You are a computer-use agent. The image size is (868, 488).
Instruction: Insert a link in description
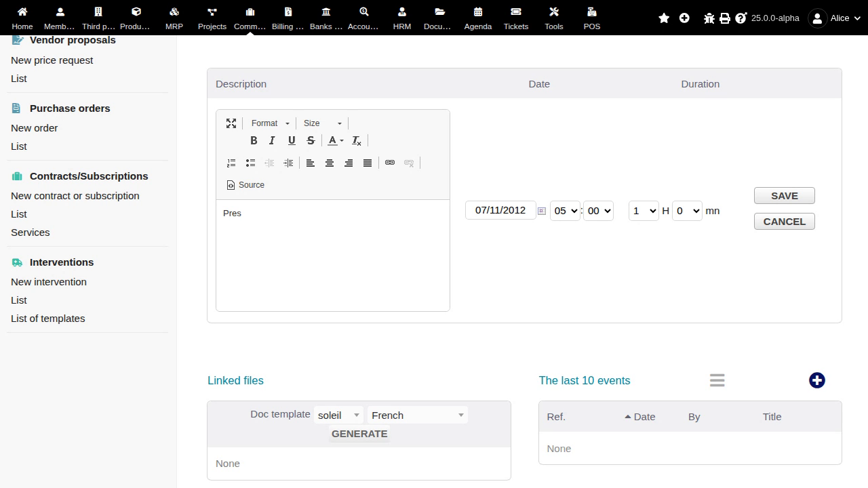tap(390, 163)
